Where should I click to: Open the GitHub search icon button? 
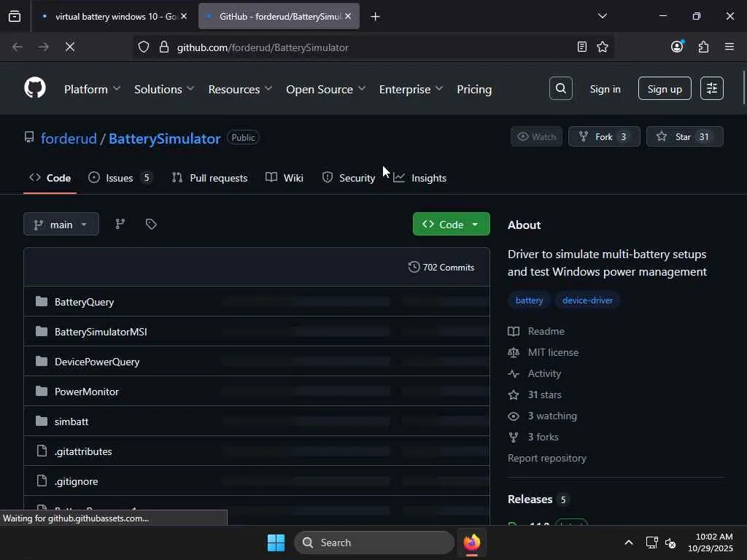coord(561,88)
